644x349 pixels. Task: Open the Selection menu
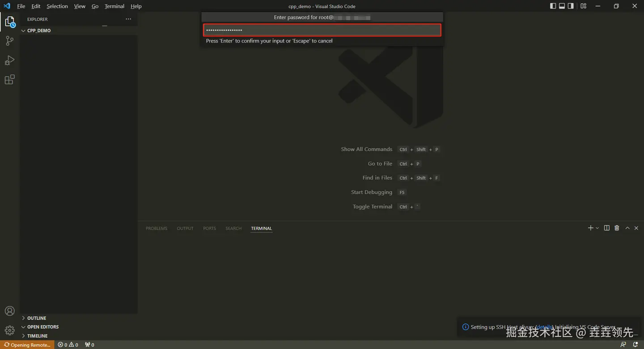(57, 6)
